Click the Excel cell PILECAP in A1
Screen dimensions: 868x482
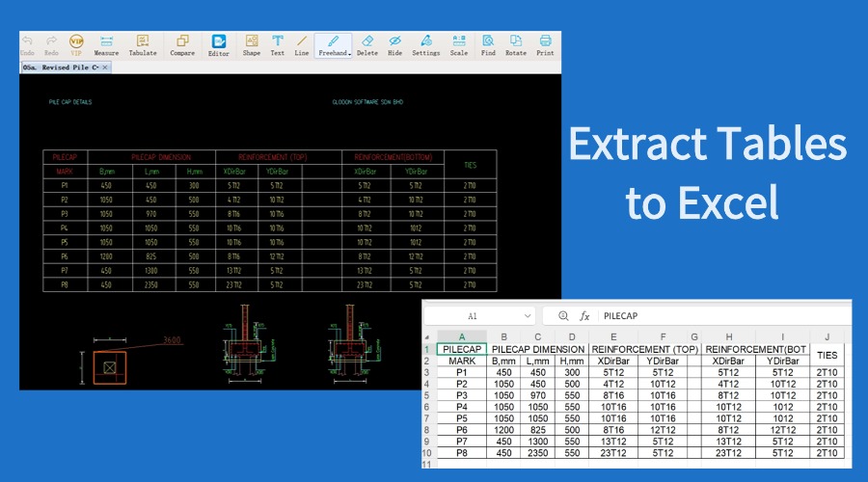[462, 349]
